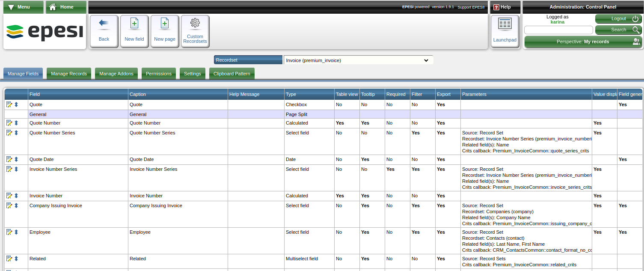Switch to the Permissions tab
644x271 pixels.
coord(159,74)
